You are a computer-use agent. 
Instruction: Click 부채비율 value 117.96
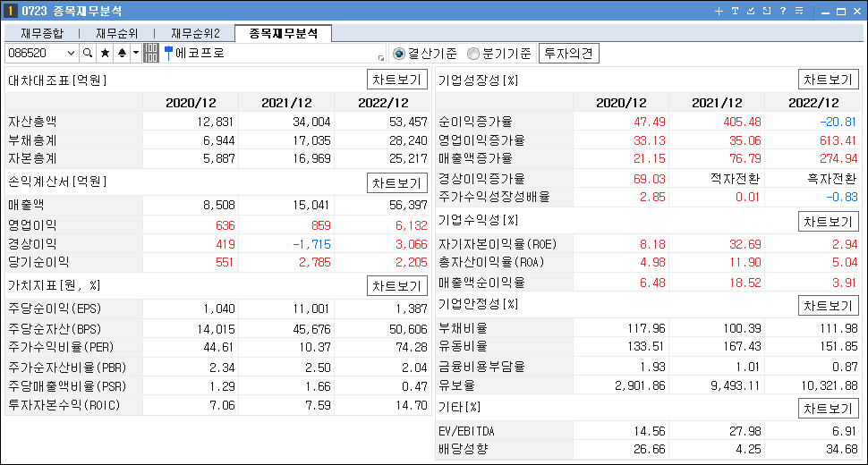[x=647, y=328]
